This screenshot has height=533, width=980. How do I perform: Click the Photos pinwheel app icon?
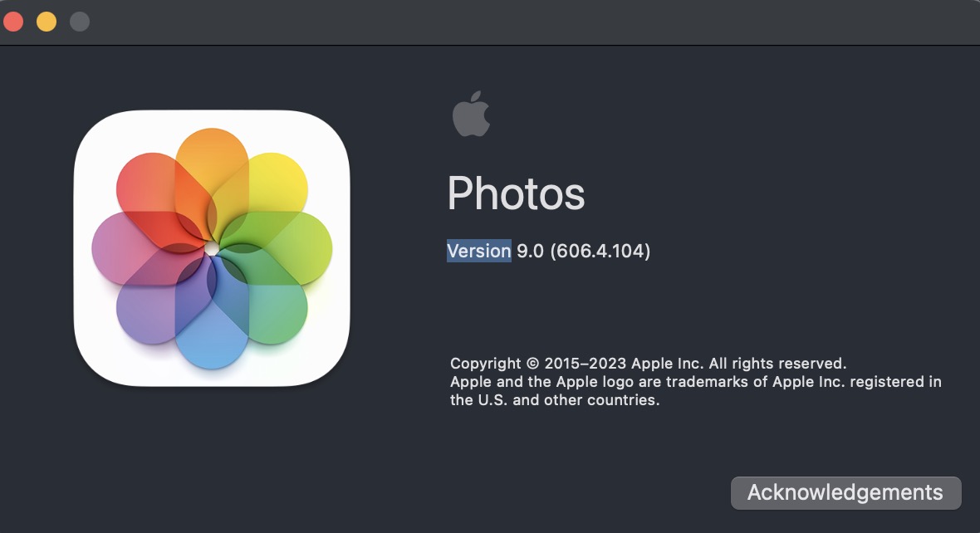(x=212, y=248)
